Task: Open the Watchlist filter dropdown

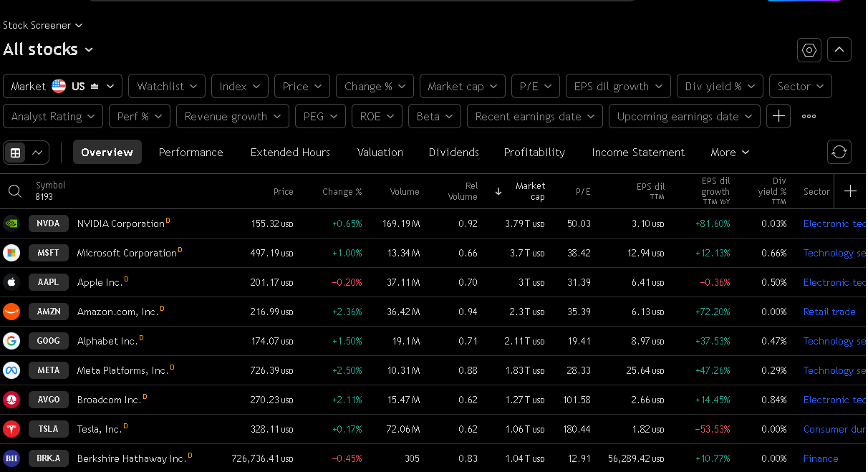Action: [167, 86]
